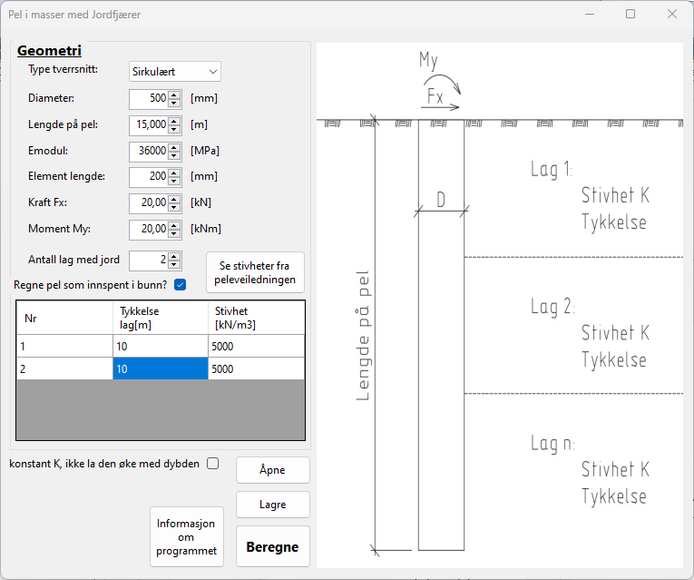The width and height of the screenshot is (694, 580).
Task: Decrease Antall lag med jord count
Action: (x=174, y=265)
